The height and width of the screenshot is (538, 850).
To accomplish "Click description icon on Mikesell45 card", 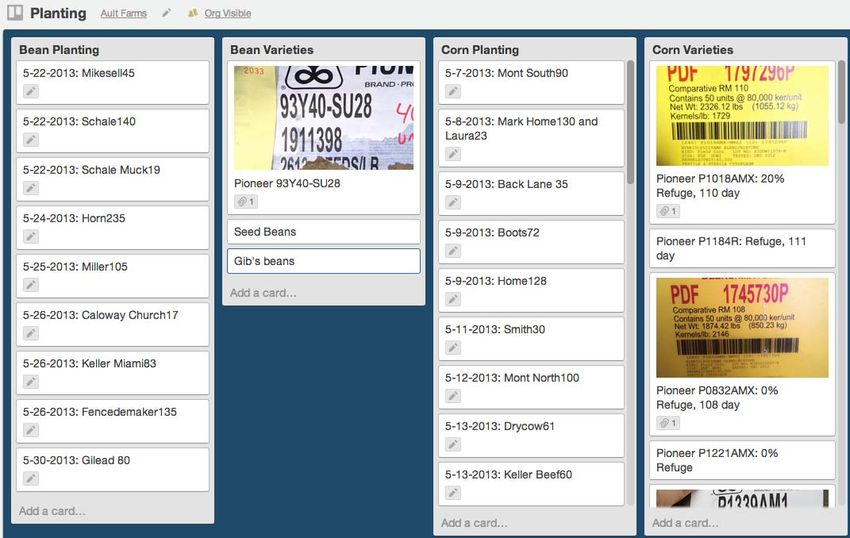I will 31,91.
